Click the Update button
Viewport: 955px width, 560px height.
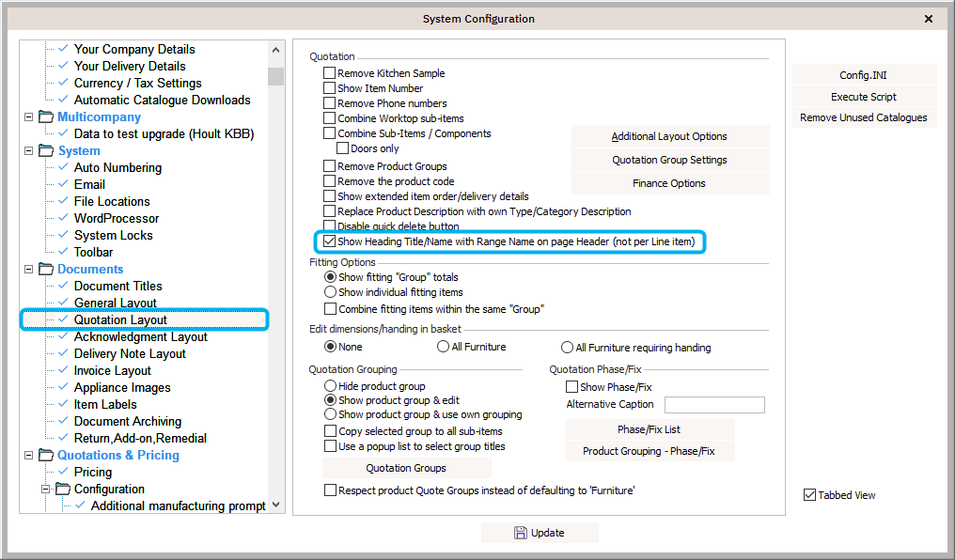coord(540,533)
